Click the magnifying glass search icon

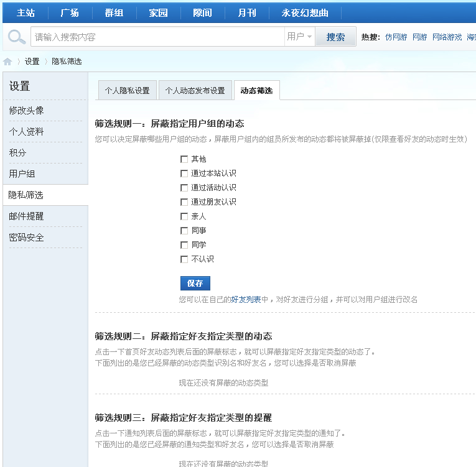click(x=16, y=37)
